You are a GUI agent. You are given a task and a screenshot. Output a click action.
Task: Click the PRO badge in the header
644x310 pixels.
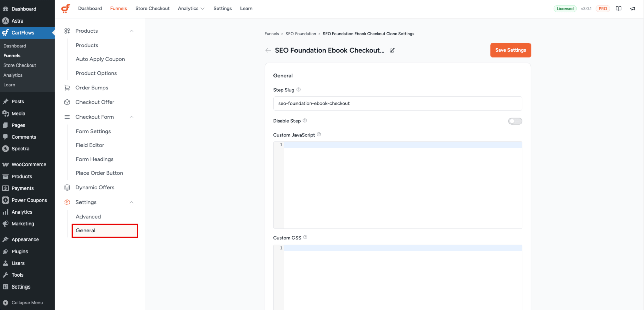pos(603,9)
